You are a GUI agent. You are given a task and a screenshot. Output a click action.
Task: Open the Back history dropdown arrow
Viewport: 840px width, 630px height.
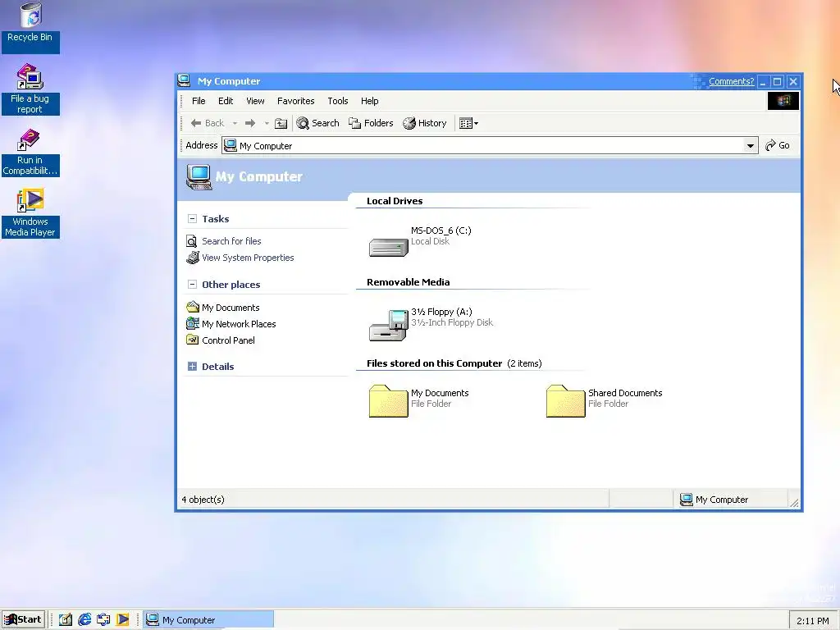tap(235, 123)
